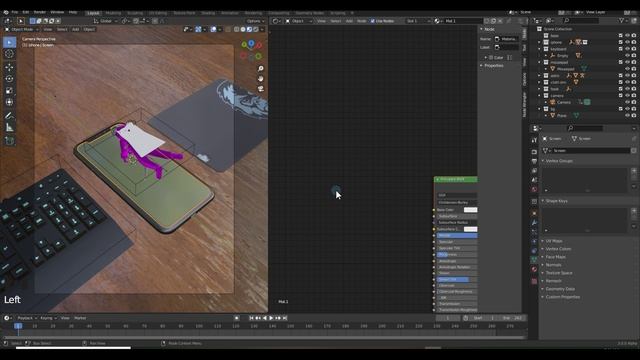The image size is (640, 360).
Task: Hide the Plane object with eye icon
Action: click(x=627, y=116)
